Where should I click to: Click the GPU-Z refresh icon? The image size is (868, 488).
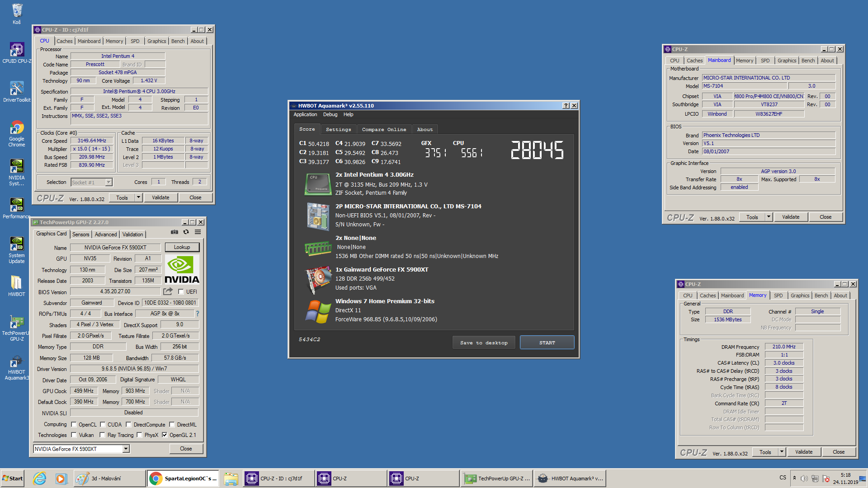186,232
